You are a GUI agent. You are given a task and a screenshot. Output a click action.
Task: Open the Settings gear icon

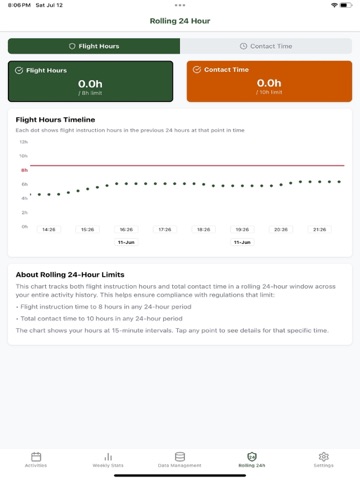coord(324,456)
